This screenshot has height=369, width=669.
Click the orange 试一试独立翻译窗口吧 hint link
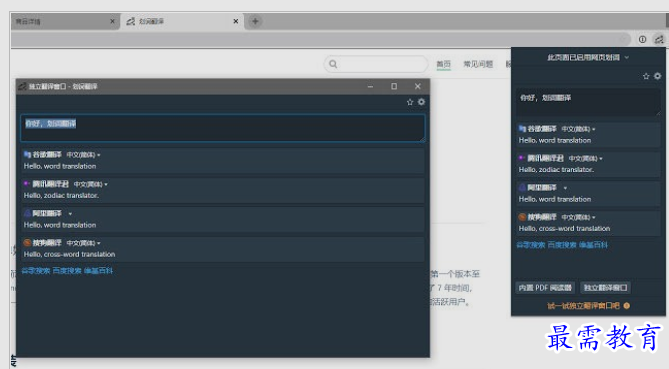tap(583, 305)
